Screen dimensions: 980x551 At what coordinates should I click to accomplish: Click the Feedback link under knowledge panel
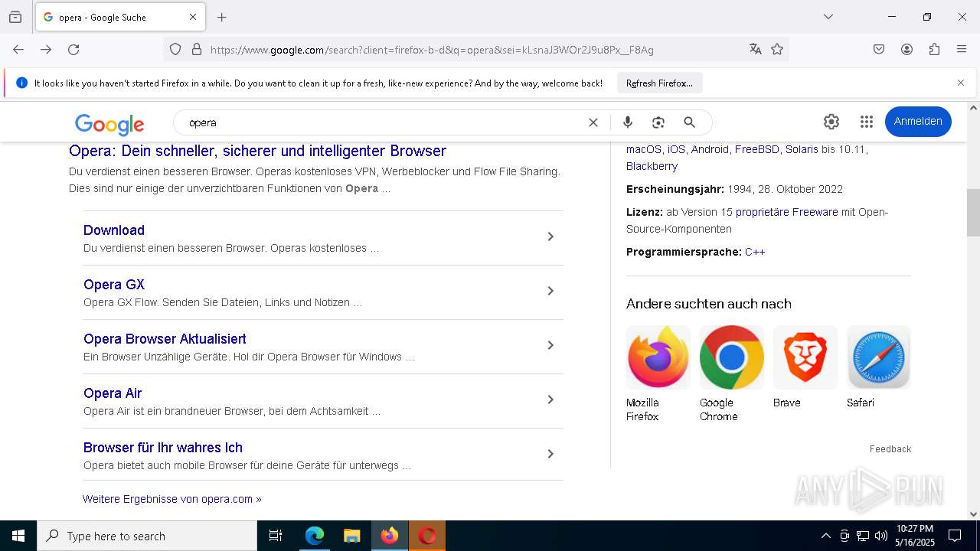[890, 449]
